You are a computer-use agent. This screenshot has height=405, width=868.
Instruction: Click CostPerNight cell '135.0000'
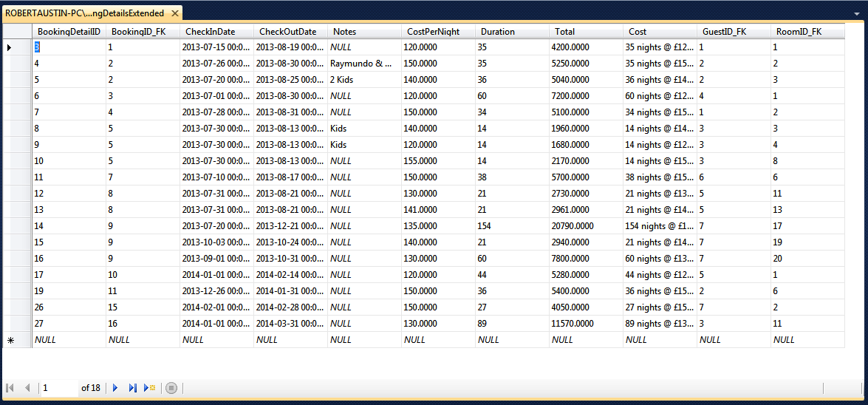click(x=438, y=226)
